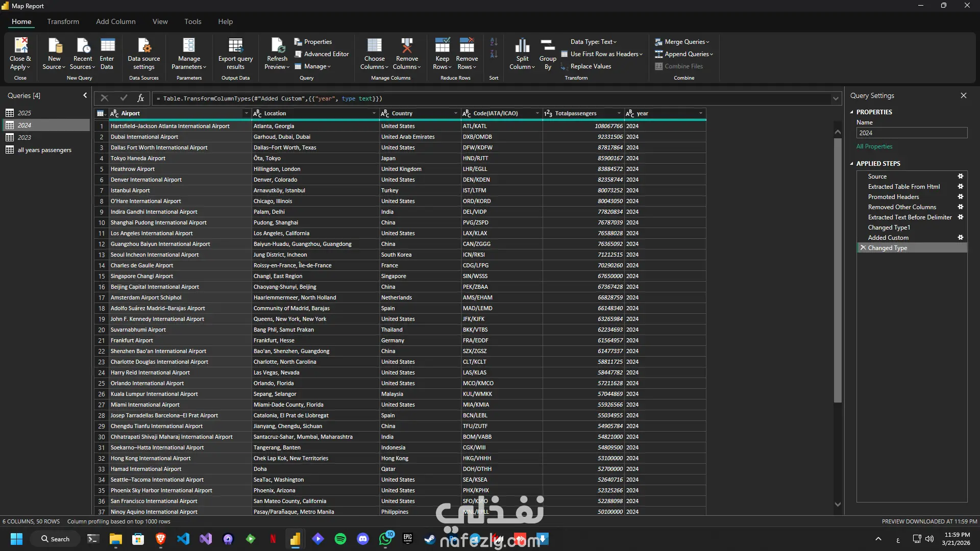Delete the Changed Type applied step
This screenshot has width=980, height=551.
click(863, 248)
